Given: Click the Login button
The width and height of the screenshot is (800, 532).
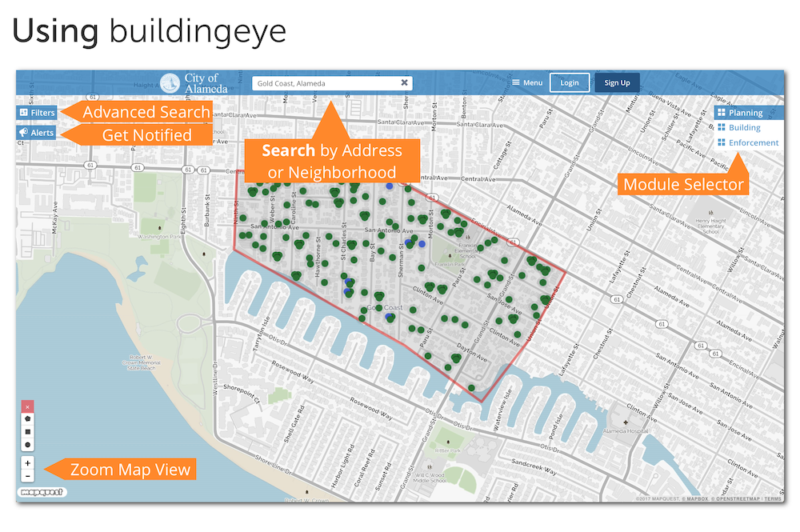Looking at the screenshot, I should [570, 82].
